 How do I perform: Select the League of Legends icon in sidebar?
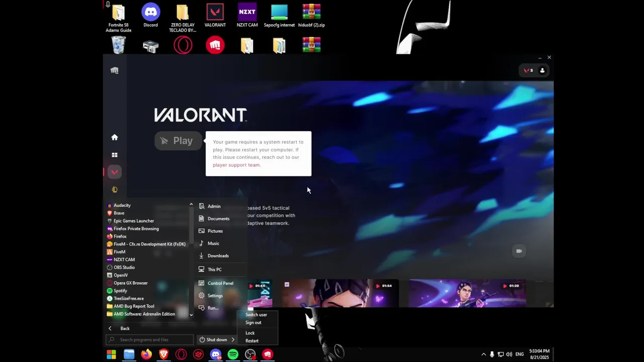tap(114, 190)
